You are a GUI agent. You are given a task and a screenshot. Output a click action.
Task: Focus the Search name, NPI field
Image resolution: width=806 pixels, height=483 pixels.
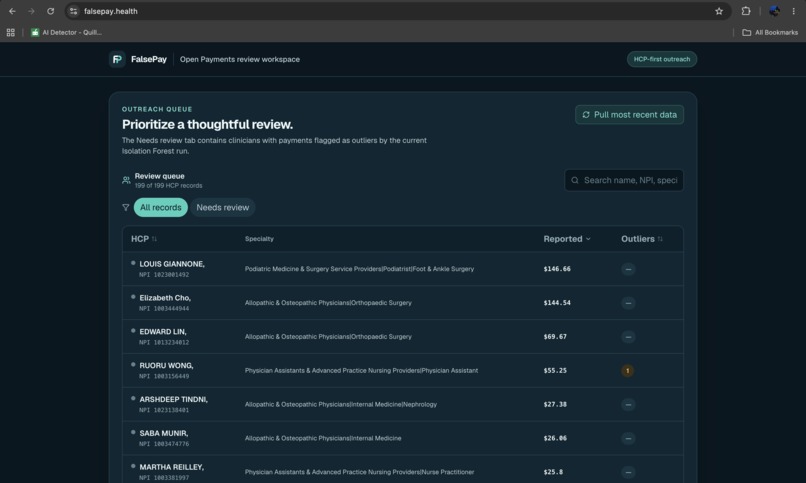(624, 180)
